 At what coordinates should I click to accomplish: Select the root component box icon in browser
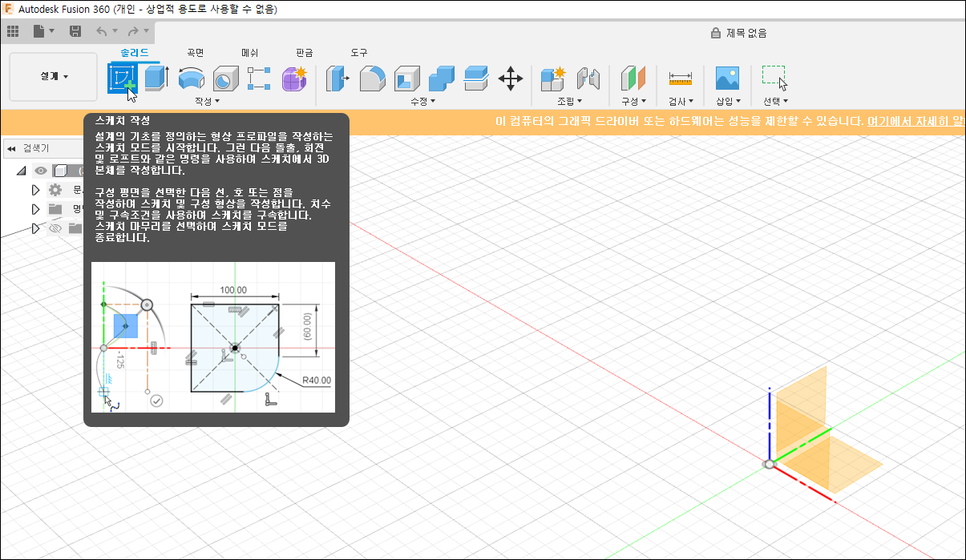[x=62, y=170]
